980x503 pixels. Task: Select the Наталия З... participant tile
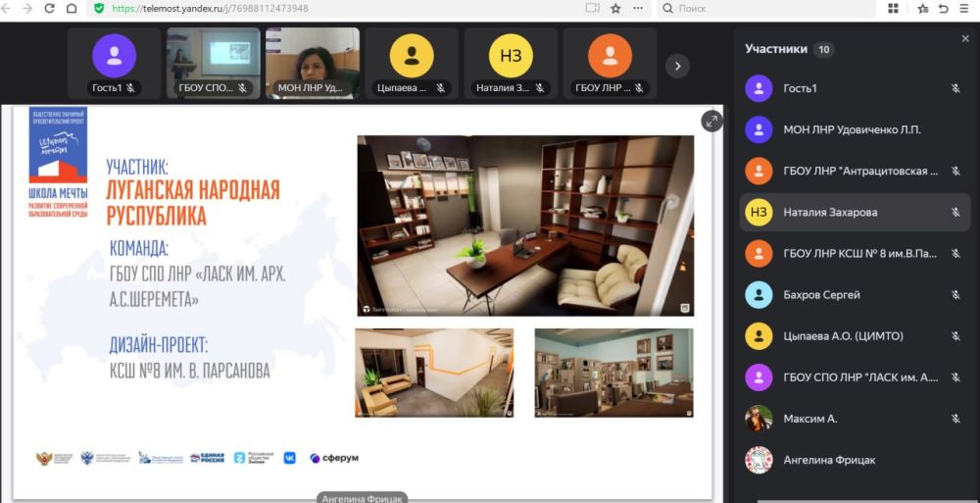click(511, 63)
